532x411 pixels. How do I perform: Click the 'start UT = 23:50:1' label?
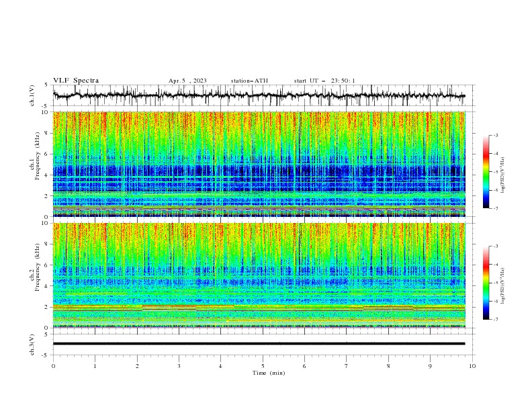pos(324,81)
